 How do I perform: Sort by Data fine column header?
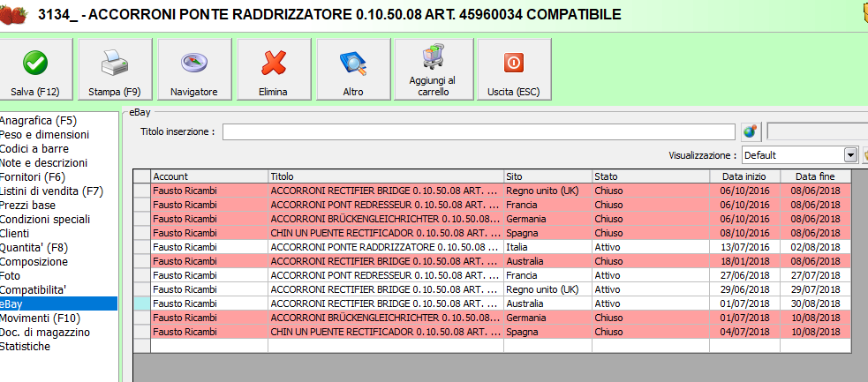tap(815, 176)
